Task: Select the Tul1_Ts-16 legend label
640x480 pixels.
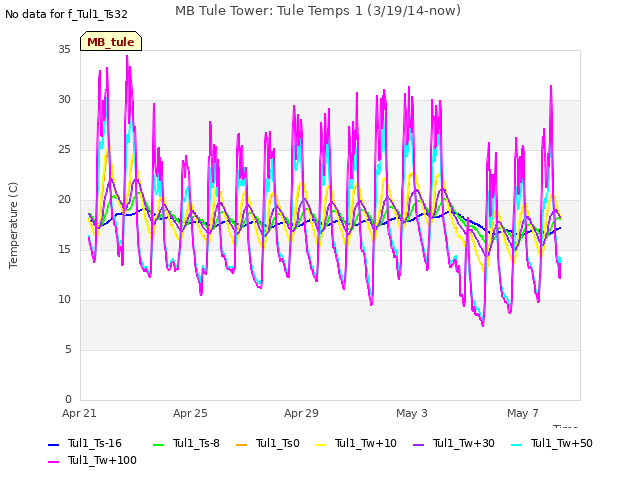Action: pyautogui.click(x=95, y=443)
